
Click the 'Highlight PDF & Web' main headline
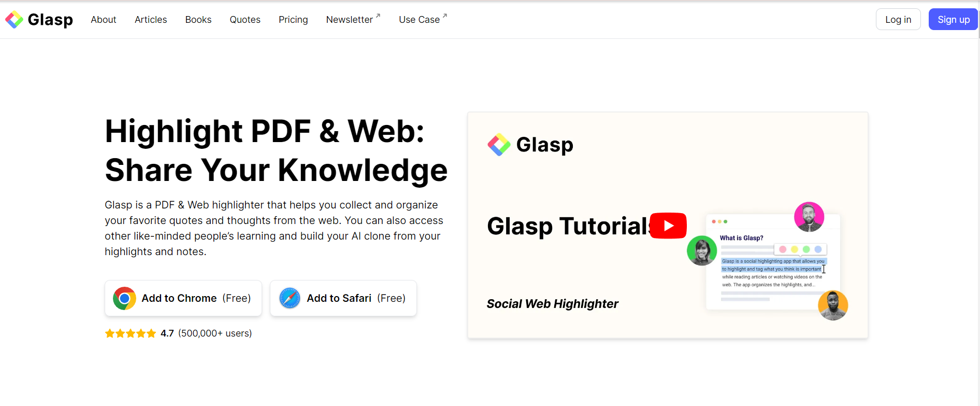click(x=276, y=150)
